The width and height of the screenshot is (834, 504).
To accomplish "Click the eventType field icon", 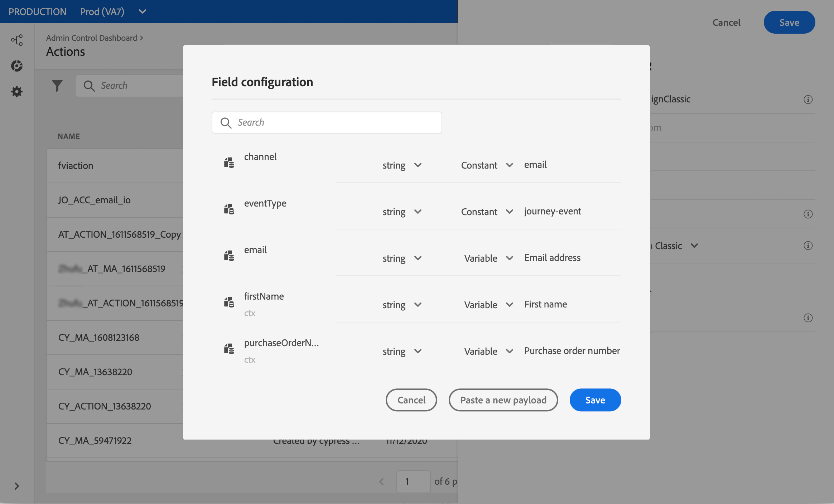I will point(229,209).
